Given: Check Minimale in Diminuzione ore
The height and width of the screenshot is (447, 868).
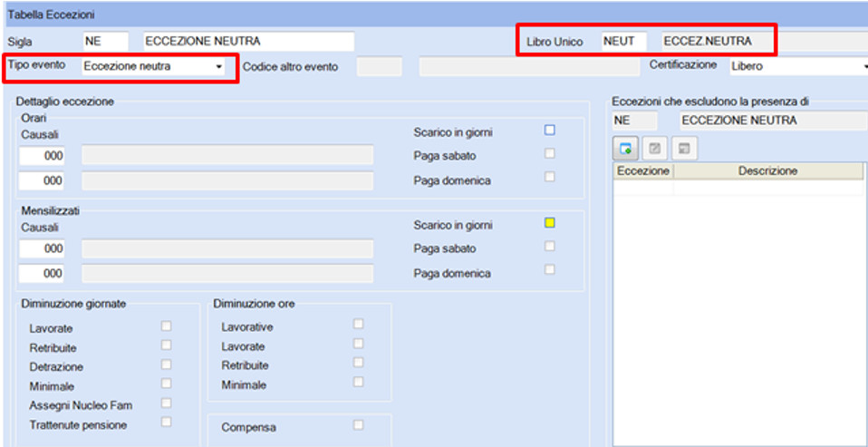Looking at the screenshot, I should tap(359, 382).
